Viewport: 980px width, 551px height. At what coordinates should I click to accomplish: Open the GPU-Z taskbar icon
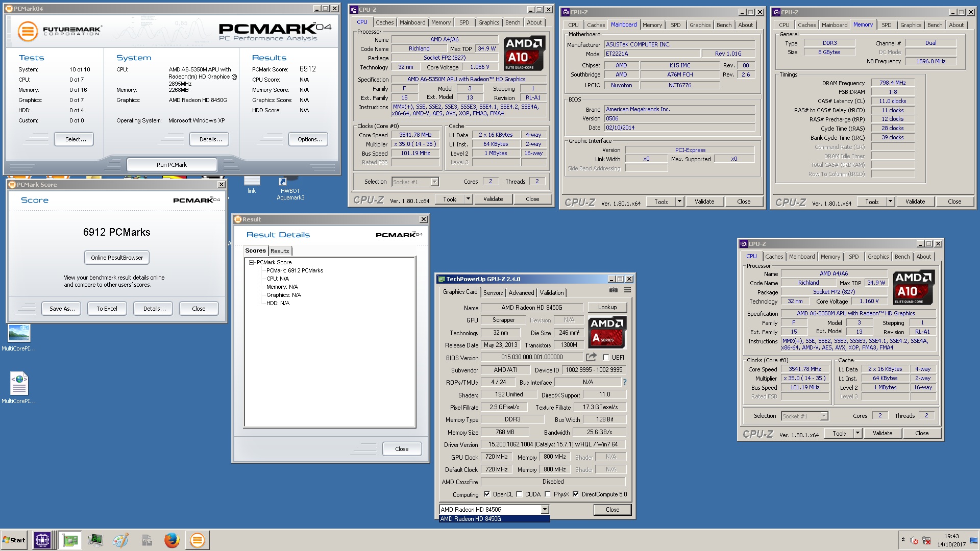coord(70,540)
